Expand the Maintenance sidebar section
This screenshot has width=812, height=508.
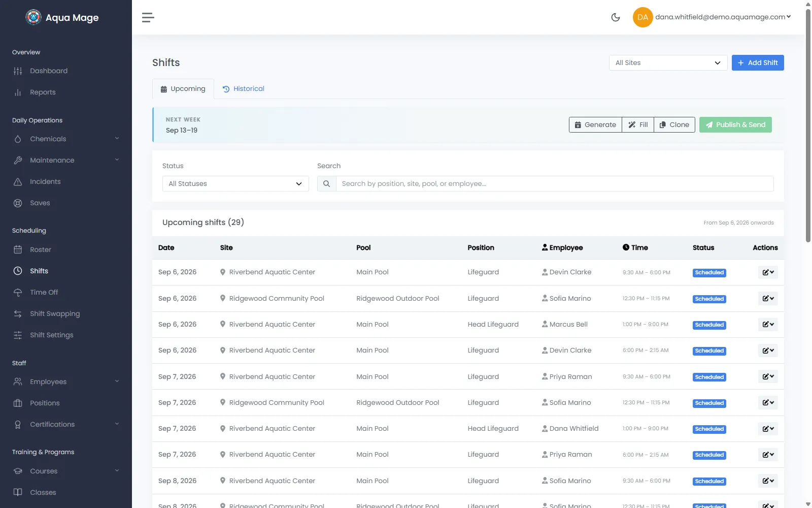tap(66, 161)
